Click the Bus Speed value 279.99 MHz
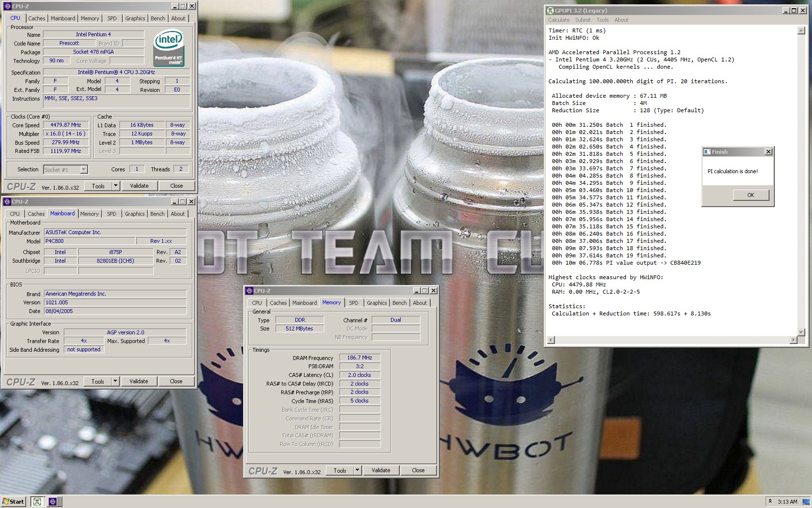 [66, 142]
